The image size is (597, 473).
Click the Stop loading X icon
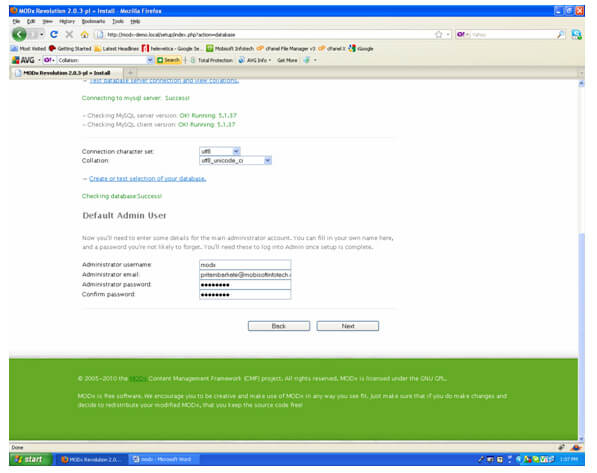tap(69, 35)
